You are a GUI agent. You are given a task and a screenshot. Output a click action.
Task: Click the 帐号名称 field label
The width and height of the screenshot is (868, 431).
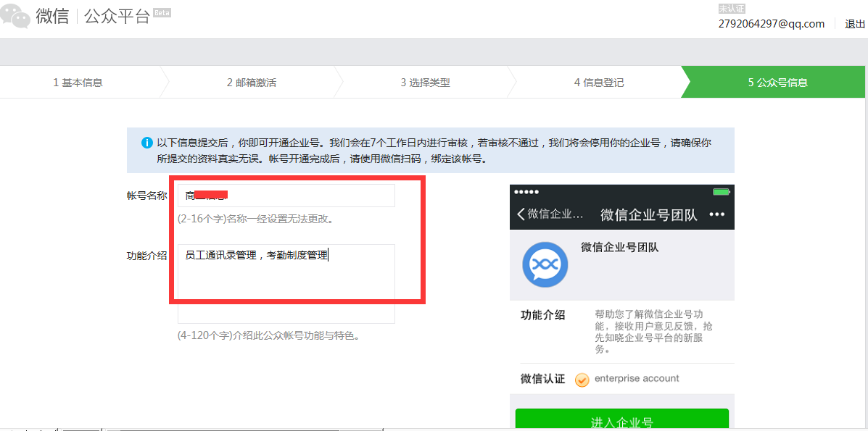tap(146, 196)
